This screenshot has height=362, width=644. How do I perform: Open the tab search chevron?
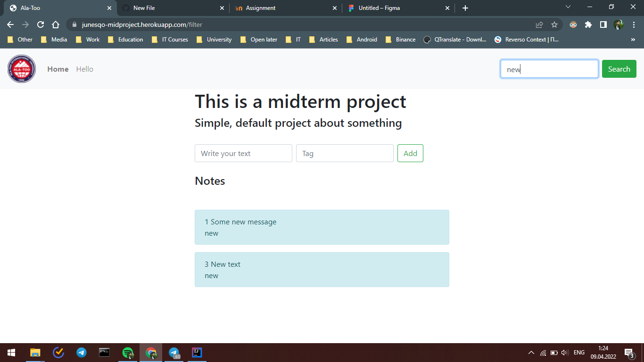568,8
